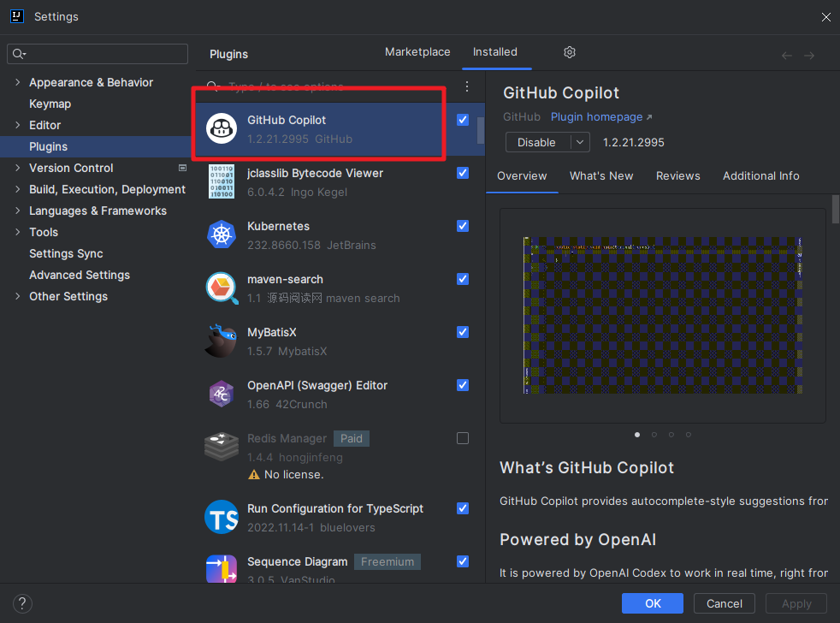Click the Cancel button
This screenshot has width=840, height=623.
(x=725, y=603)
